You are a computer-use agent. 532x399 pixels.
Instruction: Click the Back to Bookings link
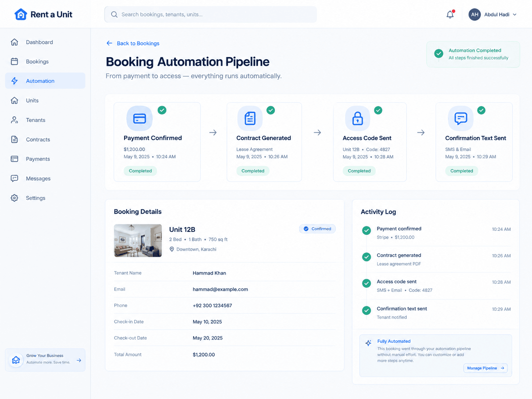[x=133, y=43]
